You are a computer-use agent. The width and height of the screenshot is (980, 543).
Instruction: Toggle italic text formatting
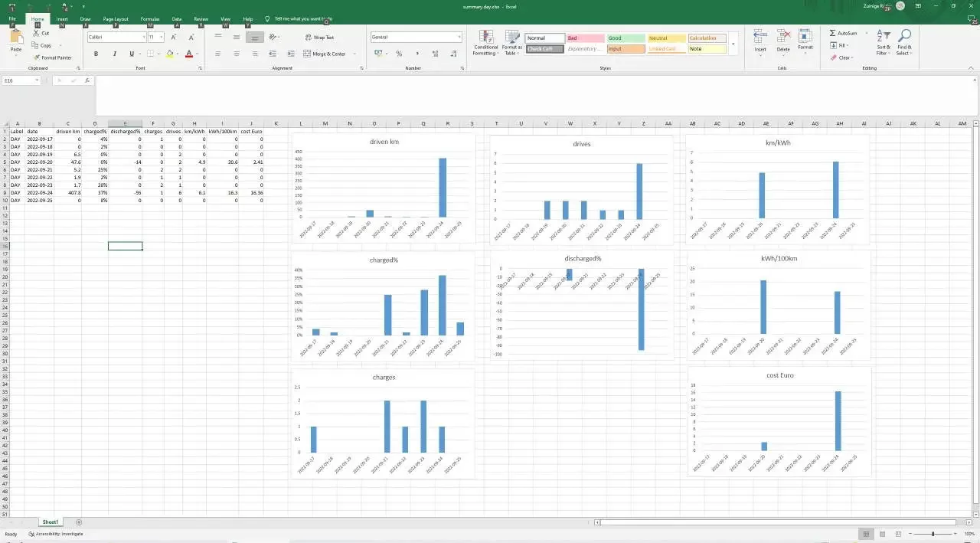coord(113,54)
